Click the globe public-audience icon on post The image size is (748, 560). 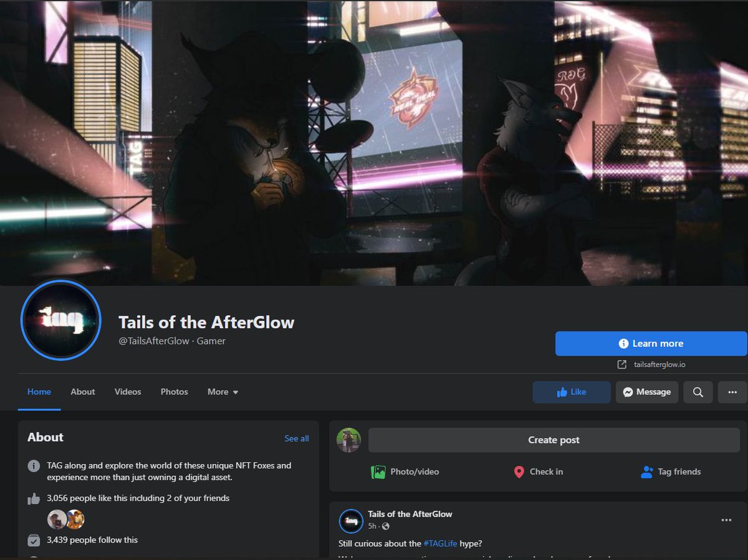[386, 527]
